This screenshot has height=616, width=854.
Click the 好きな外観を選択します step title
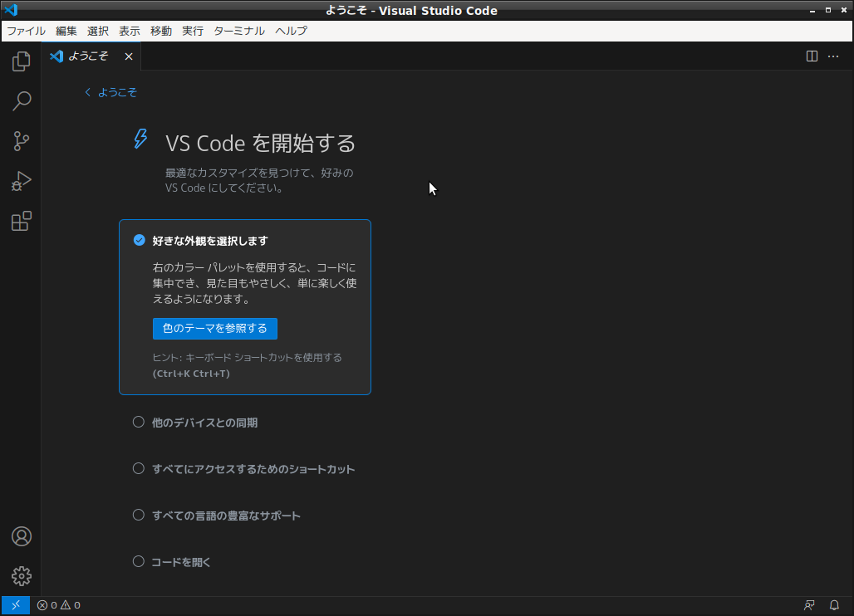pyautogui.click(x=210, y=241)
